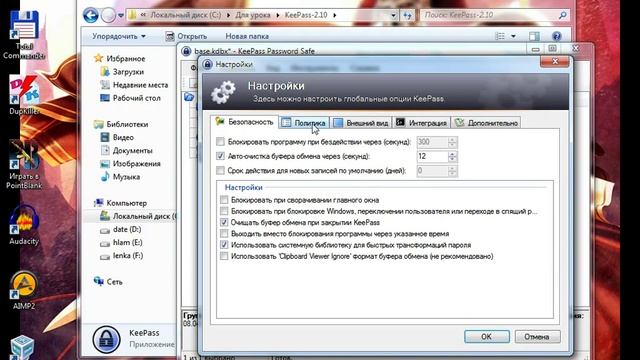Screen dimensions: 640x360
Task: Go back in Explorer window
Action: [x=91, y=16]
